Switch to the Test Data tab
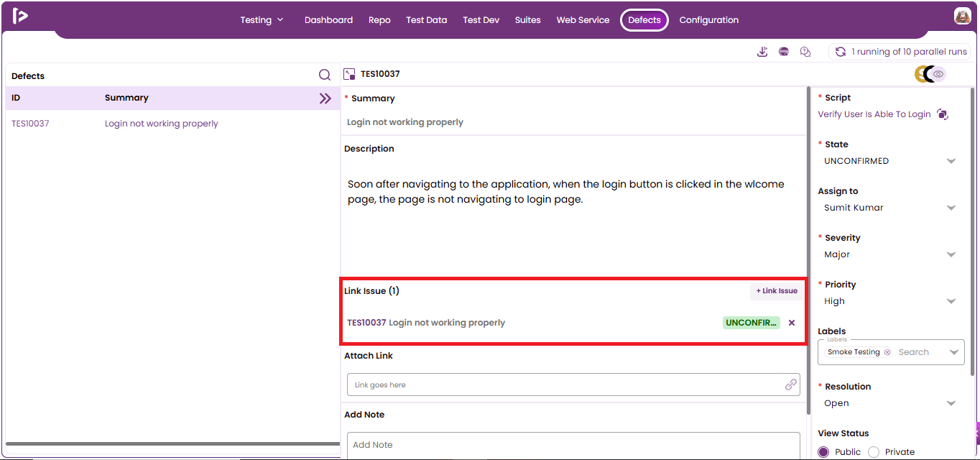This screenshot has height=460, width=980. 427,20
